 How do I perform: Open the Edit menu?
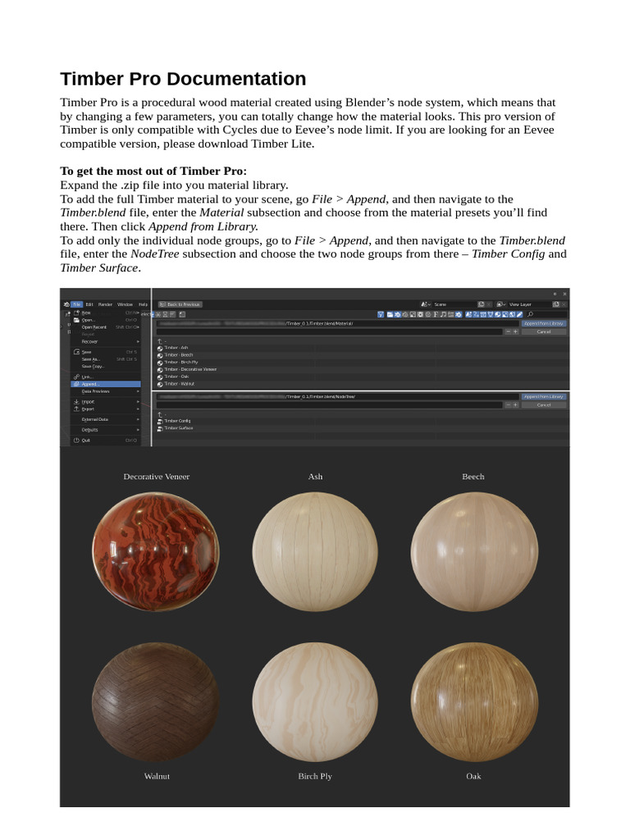pos(89,304)
